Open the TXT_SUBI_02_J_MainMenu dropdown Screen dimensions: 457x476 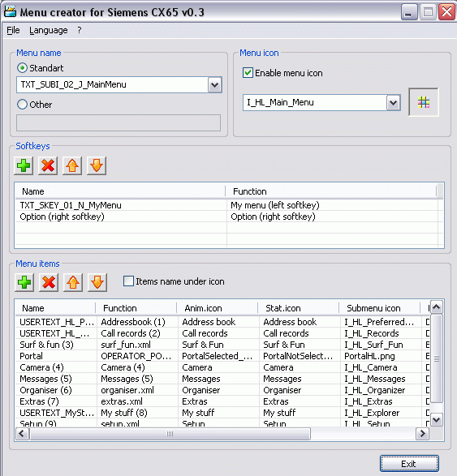(214, 84)
